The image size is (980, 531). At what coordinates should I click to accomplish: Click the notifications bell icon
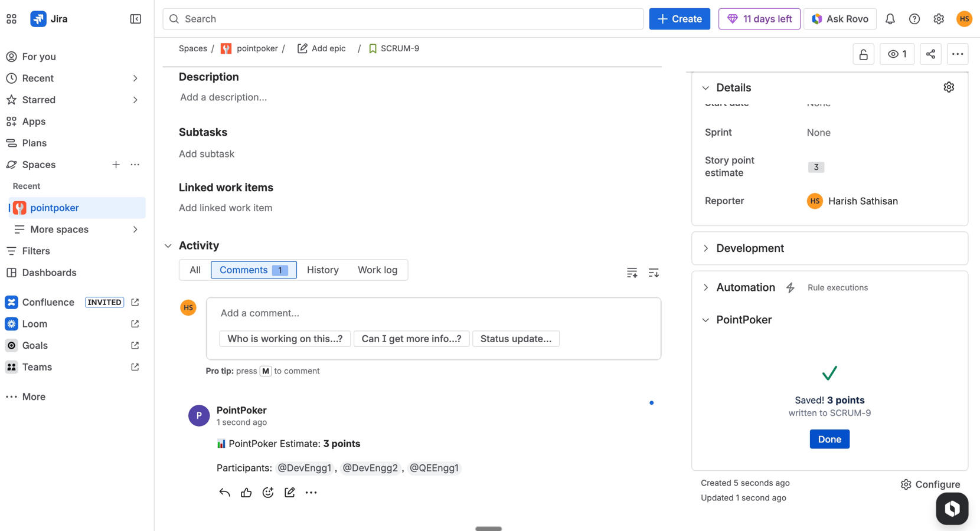890,18
